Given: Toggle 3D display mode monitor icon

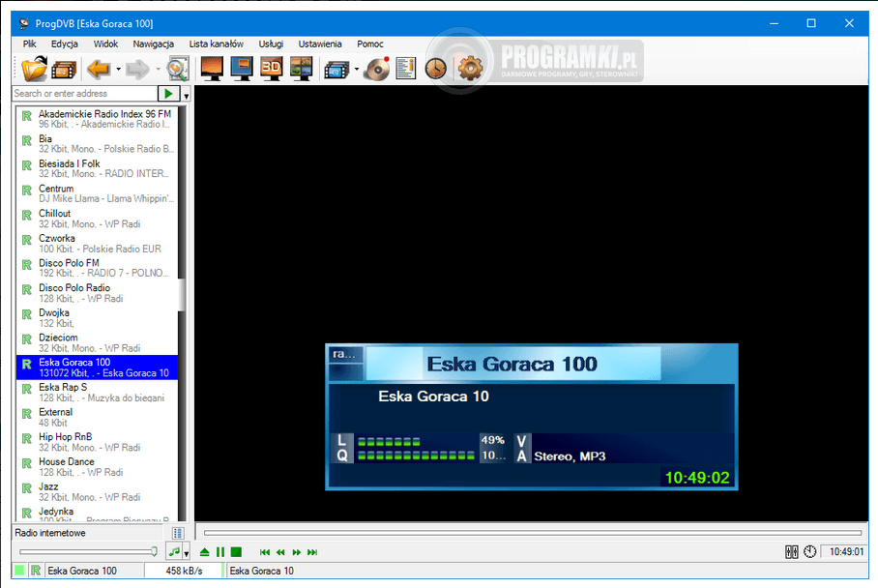Looking at the screenshot, I should (x=272, y=69).
